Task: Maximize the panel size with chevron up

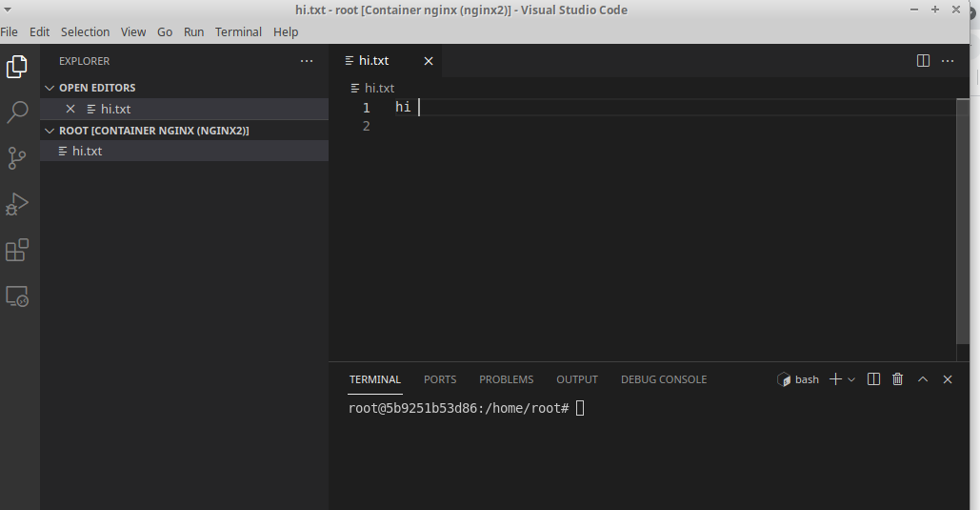Action: coord(923,379)
